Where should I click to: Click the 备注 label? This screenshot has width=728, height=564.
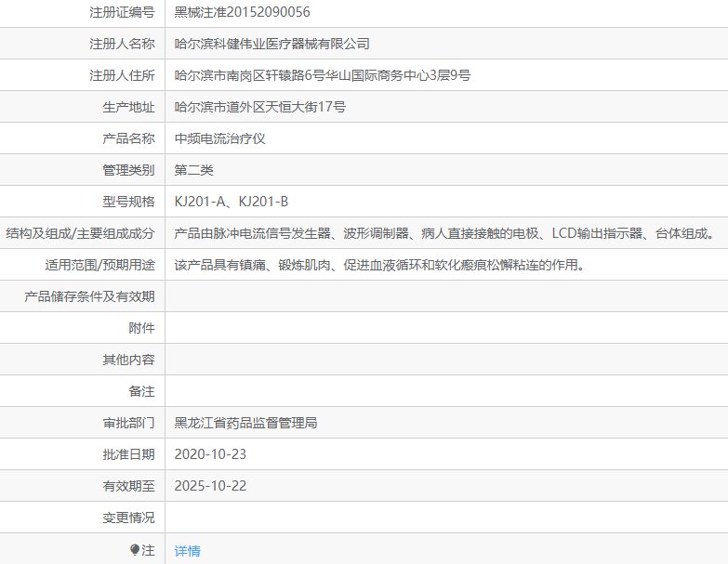point(141,391)
